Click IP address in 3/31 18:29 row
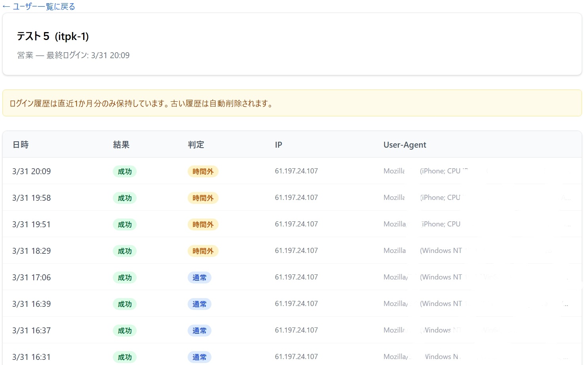Image resolution: width=588 pixels, height=365 pixels. [x=296, y=251]
